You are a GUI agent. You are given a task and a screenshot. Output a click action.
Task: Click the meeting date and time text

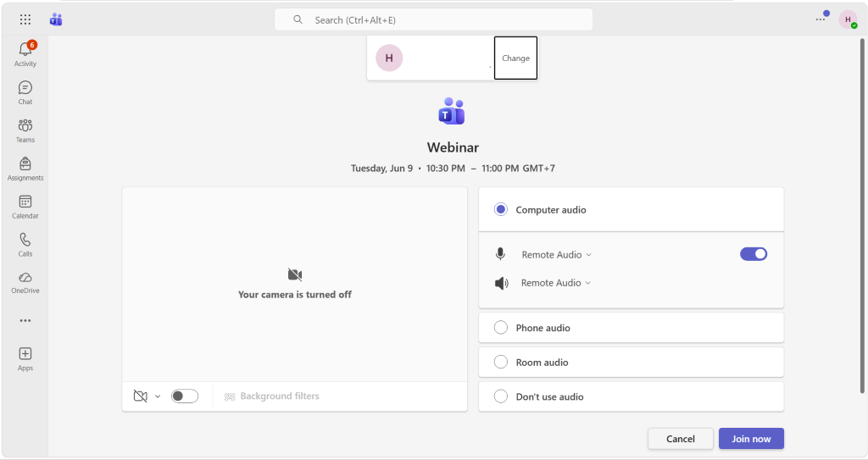(453, 169)
